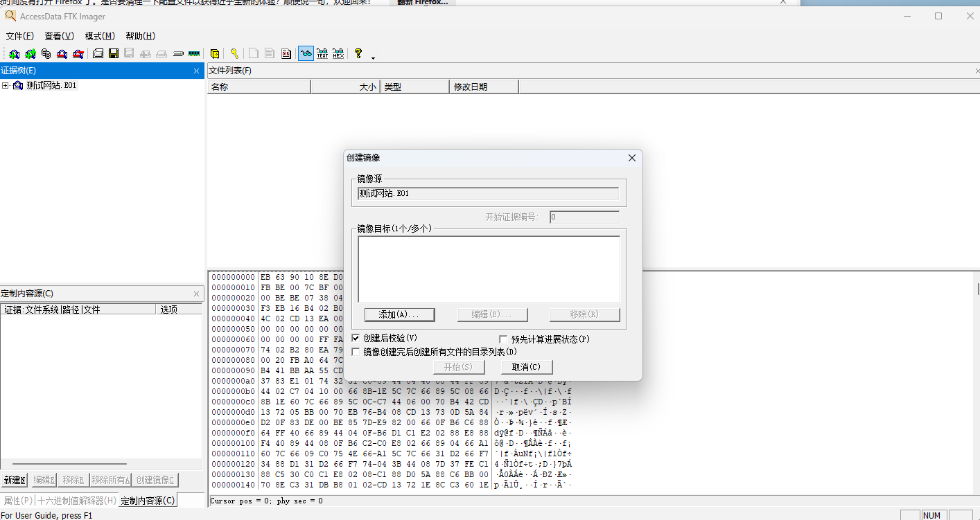Image resolution: width=980 pixels, height=520 pixels.
Task: Close the 证据树(E) panel
Action: (x=196, y=71)
